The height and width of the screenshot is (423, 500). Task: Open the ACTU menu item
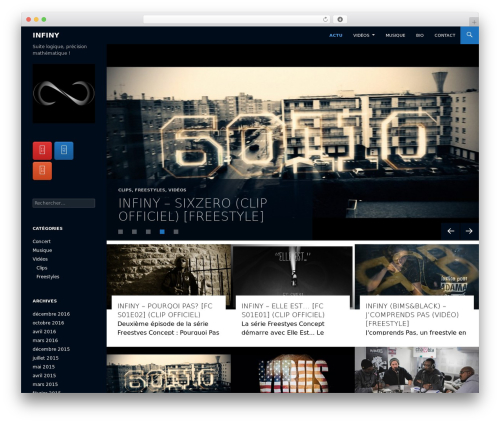point(336,35)
